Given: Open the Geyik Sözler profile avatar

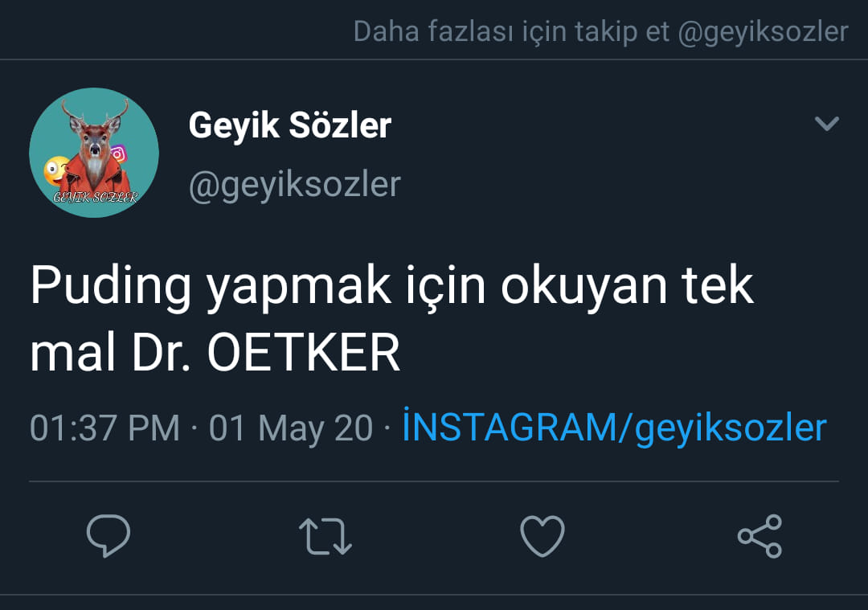Looking at the screenshot, I should (94, 153).
